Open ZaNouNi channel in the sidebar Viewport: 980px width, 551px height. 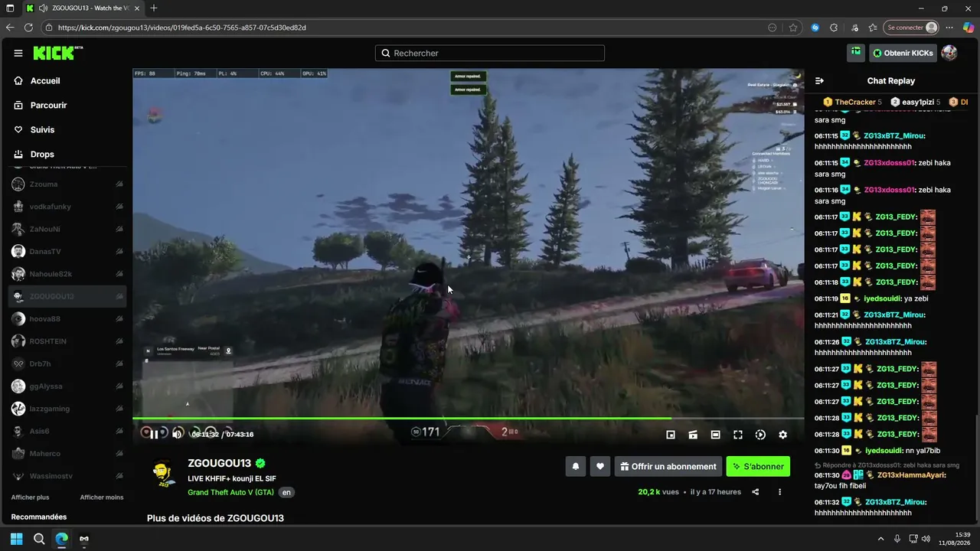point(67,229)
